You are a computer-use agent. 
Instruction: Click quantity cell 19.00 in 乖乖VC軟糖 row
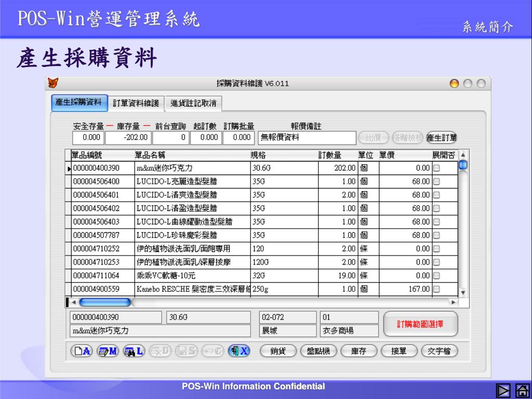pos(338,275)
